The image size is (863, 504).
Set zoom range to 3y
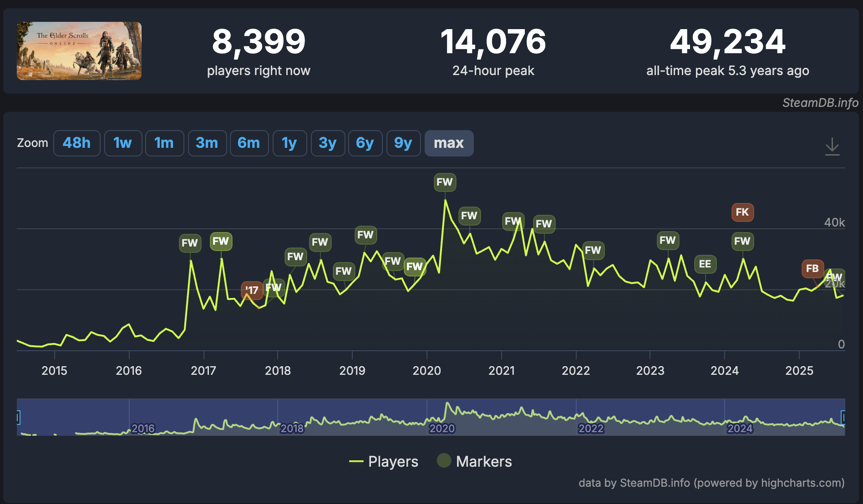pos(328,143)
